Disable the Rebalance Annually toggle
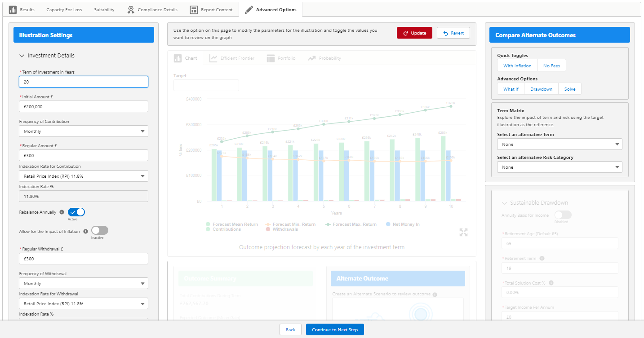 [76, 212]
